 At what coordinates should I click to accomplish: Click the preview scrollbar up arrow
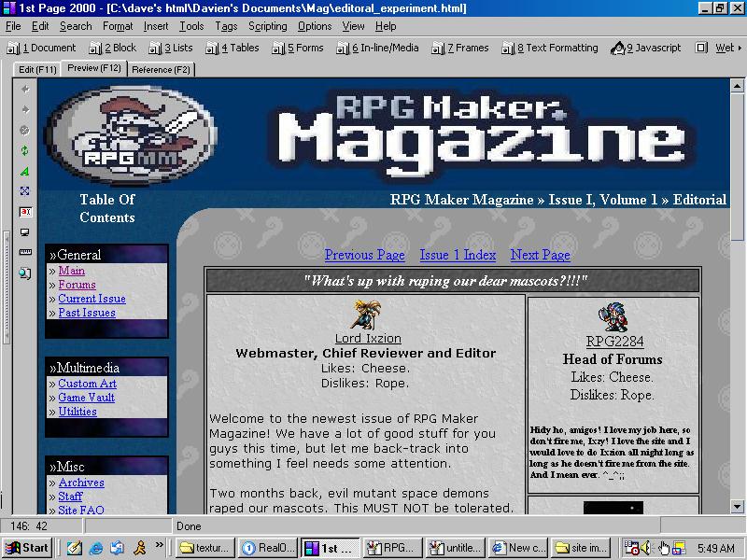(x=737, y=86)
